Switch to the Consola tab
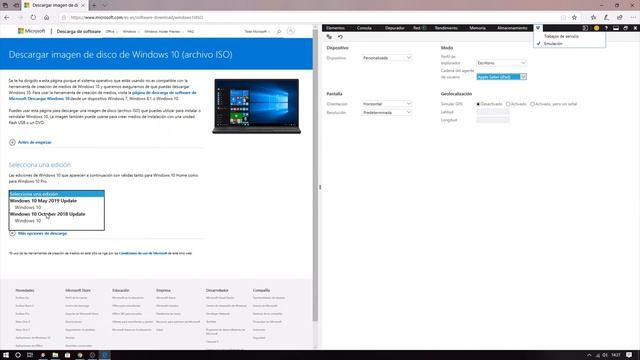This screenshot has height=360, width=640. [x=364, y=28]
